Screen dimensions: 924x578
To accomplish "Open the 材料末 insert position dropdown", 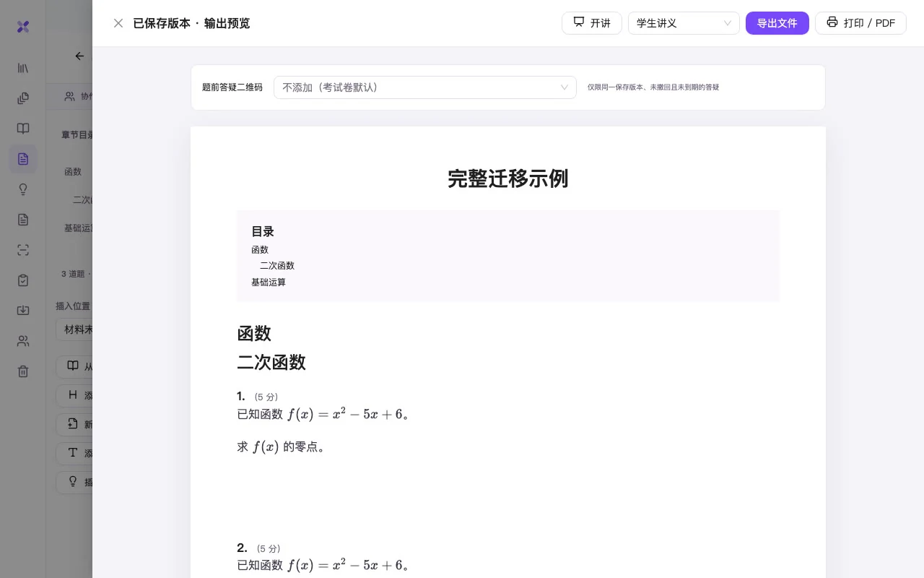I will click(x=74, y=329).
